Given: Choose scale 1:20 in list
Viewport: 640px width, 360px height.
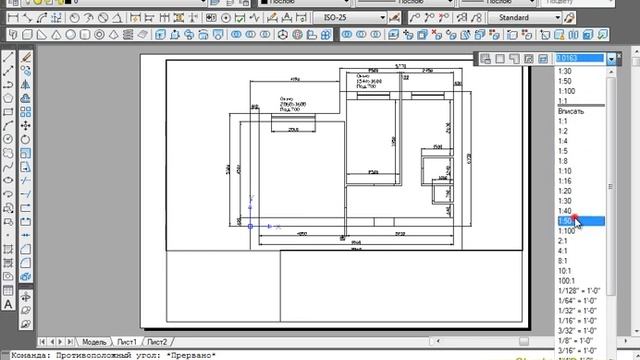Looking at the screenshot, I should 565,191.
